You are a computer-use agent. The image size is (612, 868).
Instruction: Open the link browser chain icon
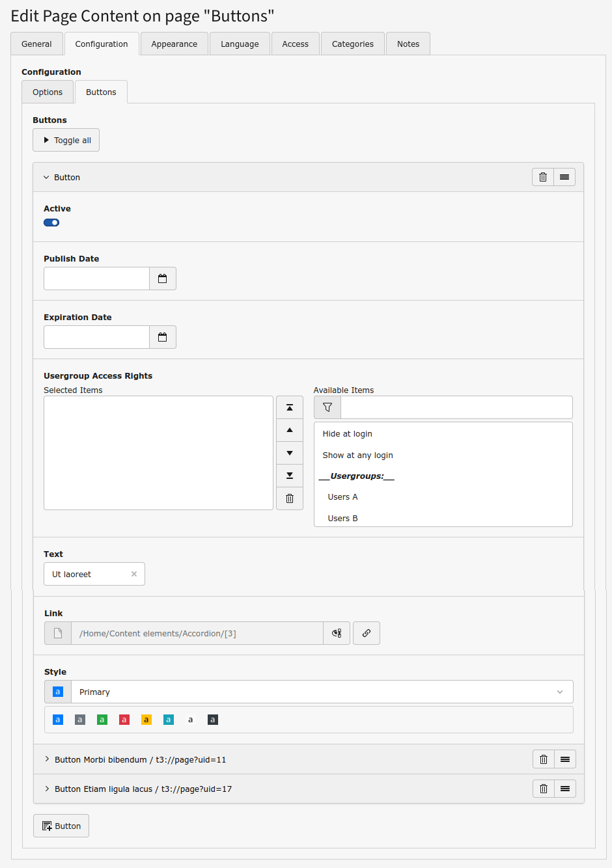click(367, 633)
